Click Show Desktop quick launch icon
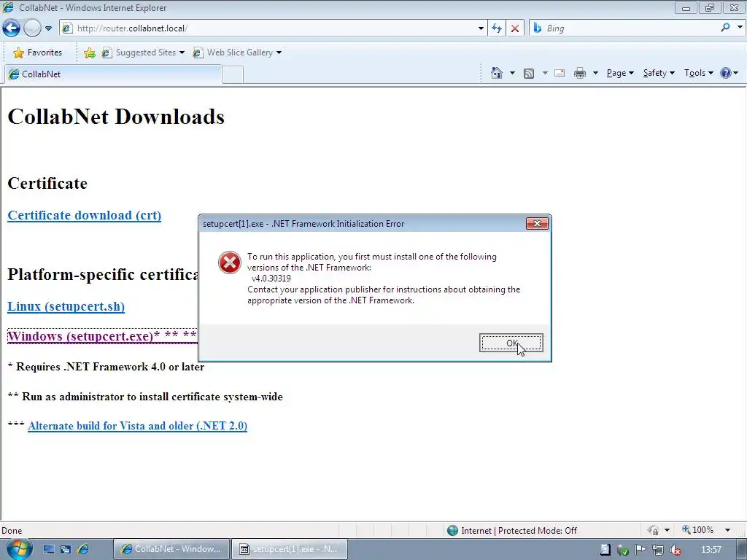The height and width of the screenshot is (560, 747). [49, 549]
